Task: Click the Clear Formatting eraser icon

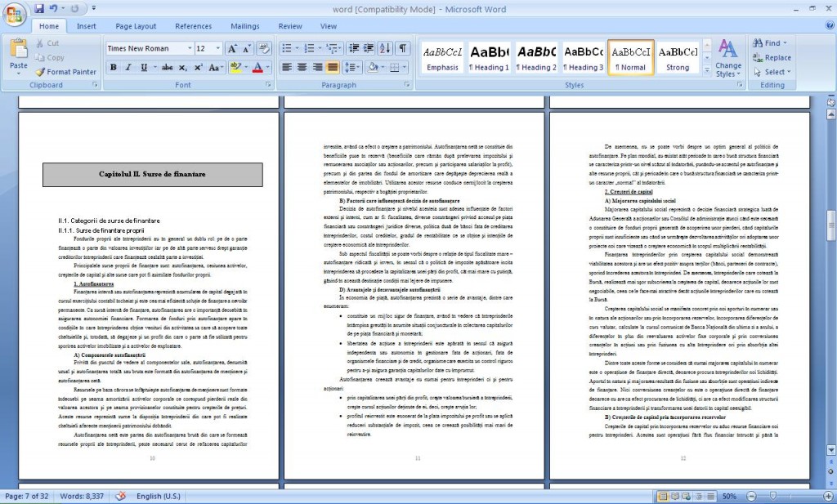Action: tap(263, 49)
